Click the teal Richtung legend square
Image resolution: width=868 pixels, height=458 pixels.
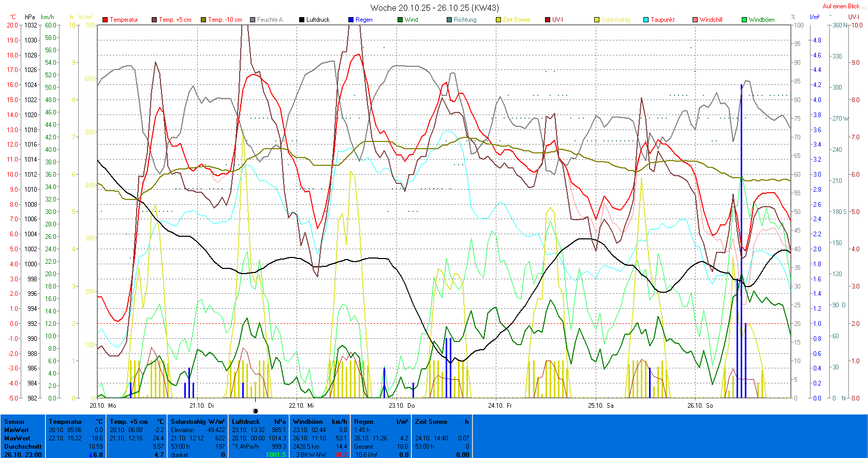(449, 20)
